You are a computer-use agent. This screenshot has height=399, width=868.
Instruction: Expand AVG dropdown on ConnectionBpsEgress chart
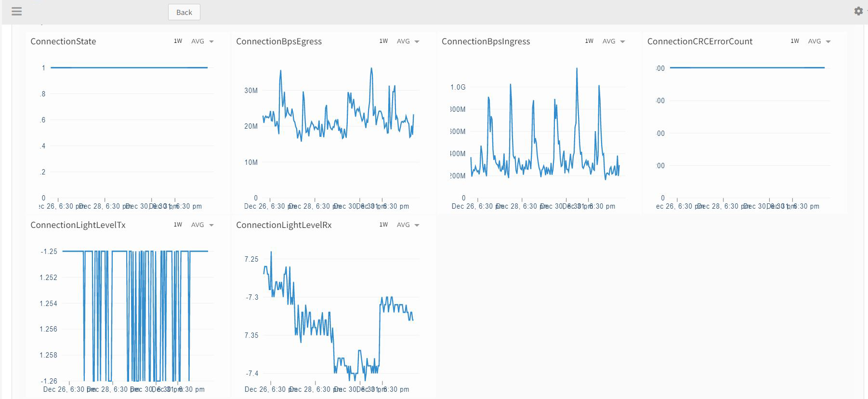point(408,41)
